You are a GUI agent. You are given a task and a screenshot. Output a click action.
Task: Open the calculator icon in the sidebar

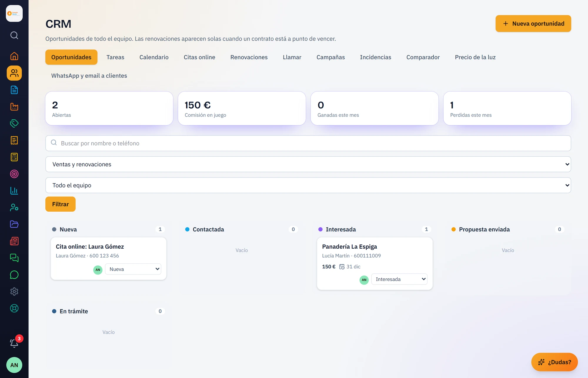point(14,157)
